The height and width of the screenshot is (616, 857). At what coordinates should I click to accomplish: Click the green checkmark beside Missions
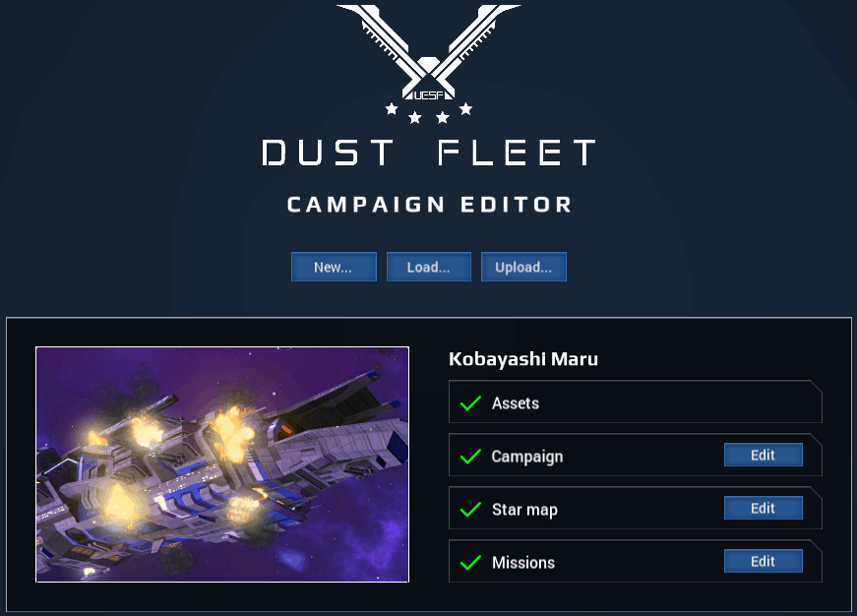(x=470, y=563)
